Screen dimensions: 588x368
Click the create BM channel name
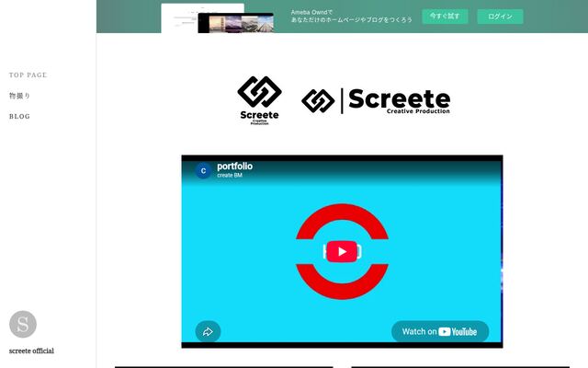pos(230,176)
